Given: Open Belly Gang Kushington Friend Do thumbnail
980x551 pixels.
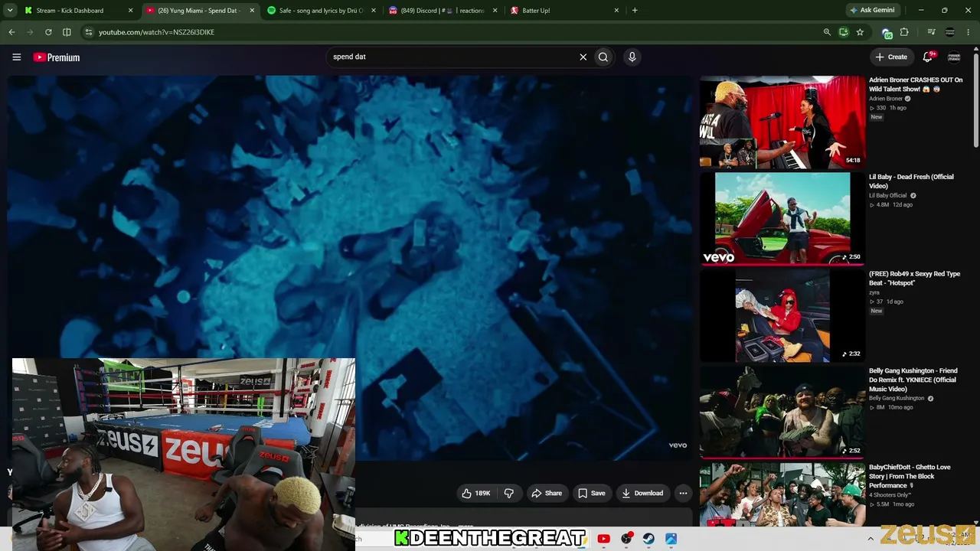Looking at the screenshot, I should (x=782, y=412).
